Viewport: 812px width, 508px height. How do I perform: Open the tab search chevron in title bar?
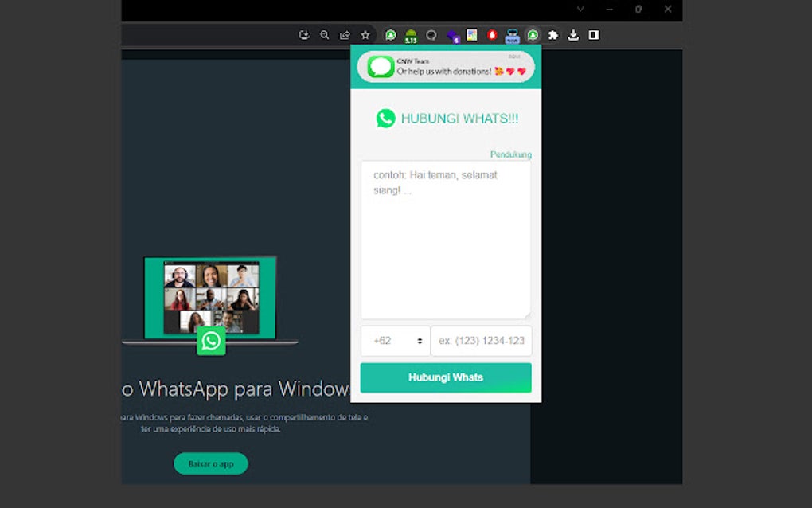(x=580, y=9)
